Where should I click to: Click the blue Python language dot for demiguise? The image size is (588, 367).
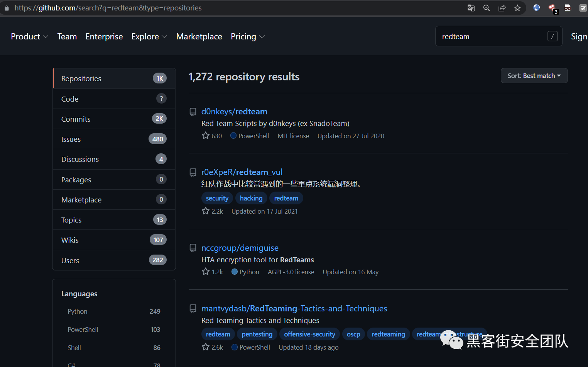(235, 272)
